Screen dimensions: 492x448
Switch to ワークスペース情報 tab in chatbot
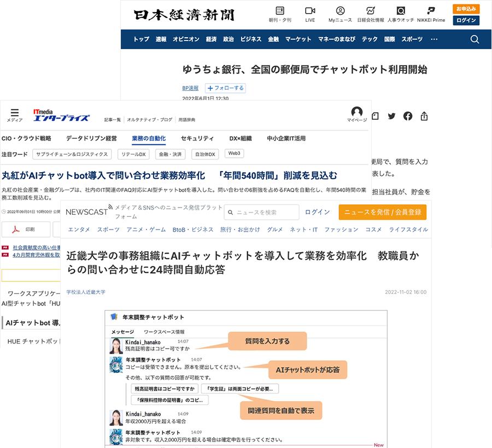pos(164,332)
